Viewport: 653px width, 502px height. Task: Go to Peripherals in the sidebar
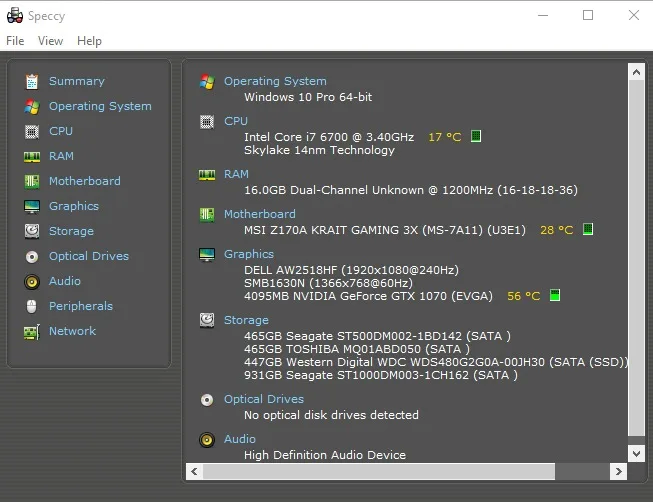point(81,306)
